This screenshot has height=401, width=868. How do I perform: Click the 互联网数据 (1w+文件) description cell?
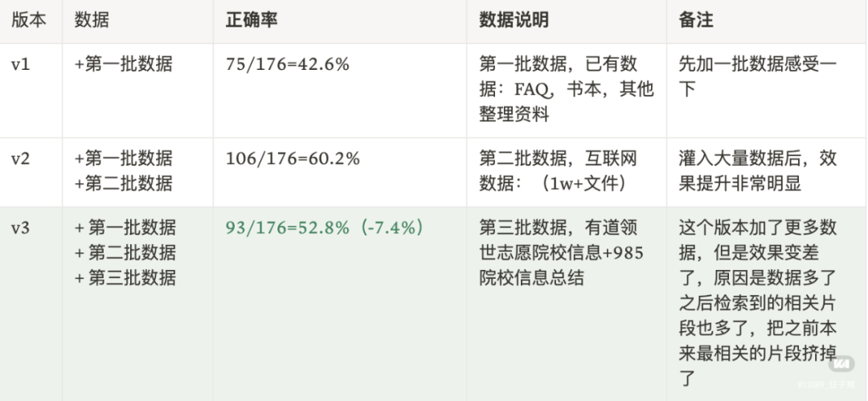pos(558,171)
